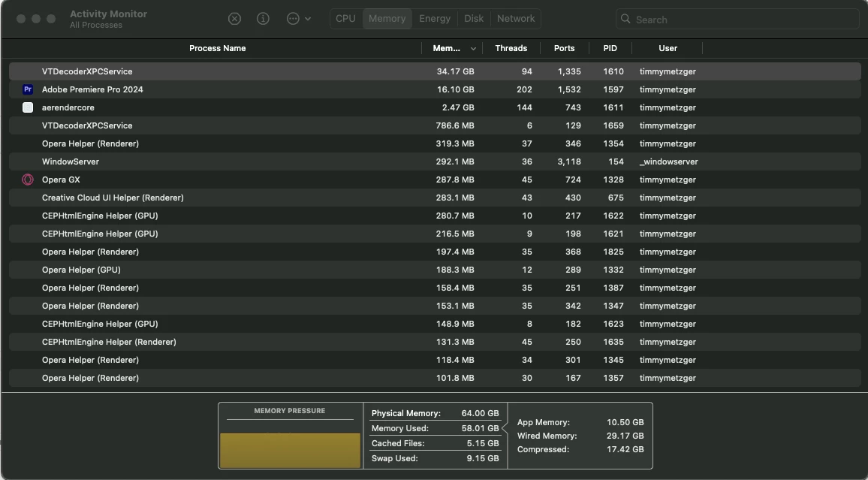The image size is (868, 480).
Task: Select Opera Helper (Renderer) PID 1357
Action: [435, 378]
